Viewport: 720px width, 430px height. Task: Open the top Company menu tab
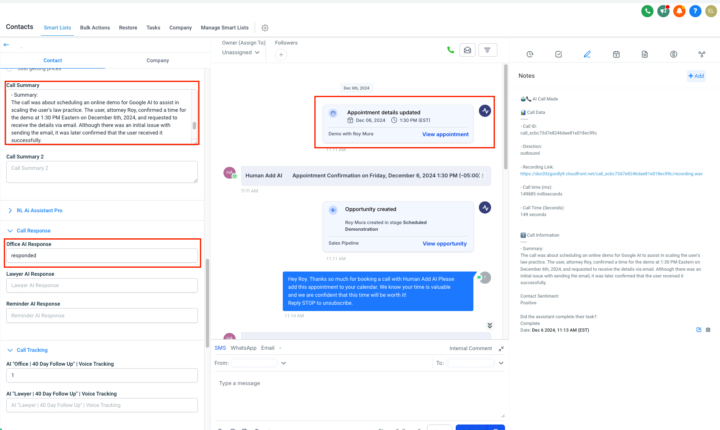coord(180,28)
